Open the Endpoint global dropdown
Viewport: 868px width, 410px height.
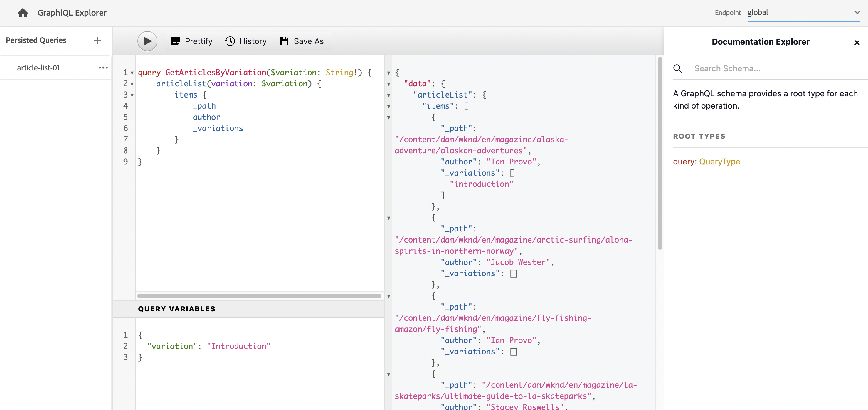point(804,13)
